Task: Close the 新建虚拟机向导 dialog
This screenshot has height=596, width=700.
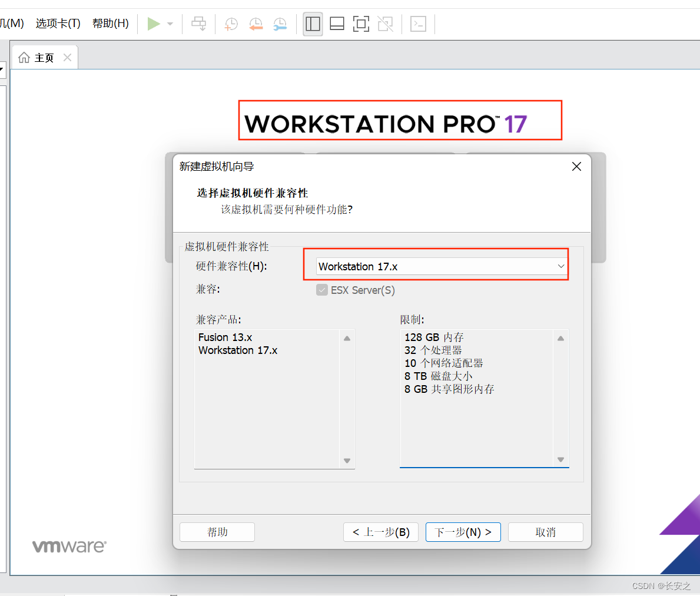Action: 576,167
